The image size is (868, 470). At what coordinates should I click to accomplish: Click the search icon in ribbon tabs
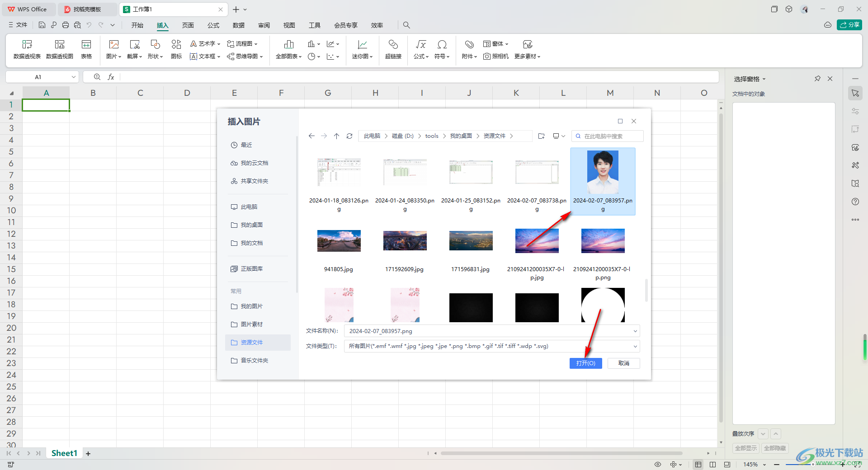406,25
